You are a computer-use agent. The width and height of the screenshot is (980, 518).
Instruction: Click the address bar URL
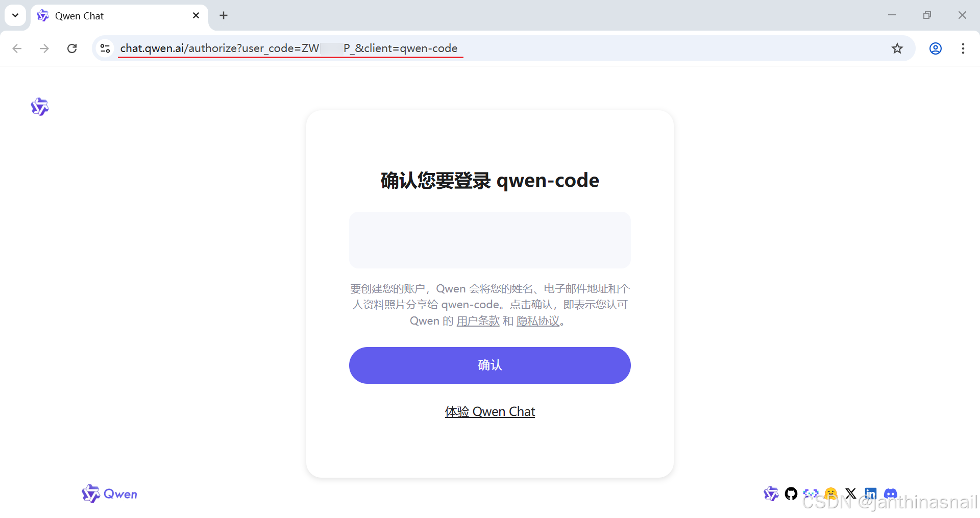click(x=289, y=48)
